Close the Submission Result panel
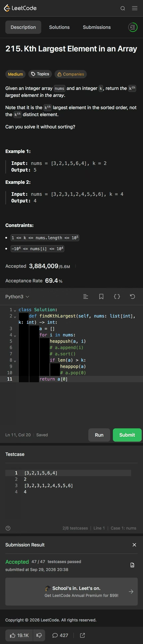 135,545
